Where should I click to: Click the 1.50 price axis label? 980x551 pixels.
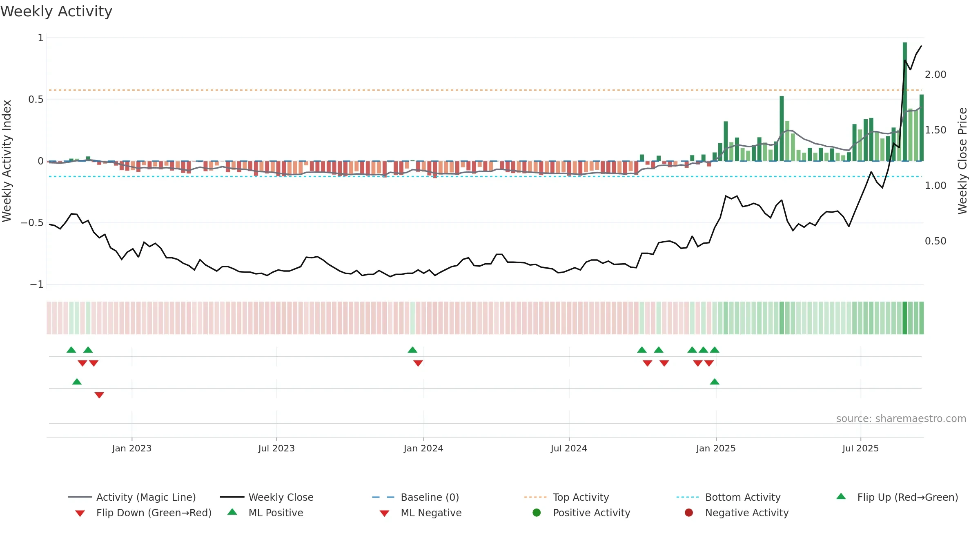tap(935, 130)
